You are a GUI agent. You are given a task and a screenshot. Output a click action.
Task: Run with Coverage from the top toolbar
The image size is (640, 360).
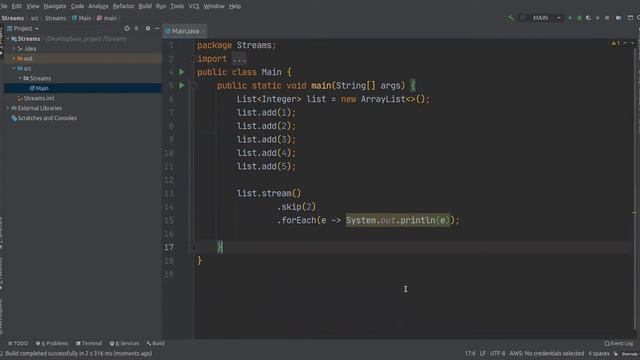pyautogui.click(x=588, y=18)
